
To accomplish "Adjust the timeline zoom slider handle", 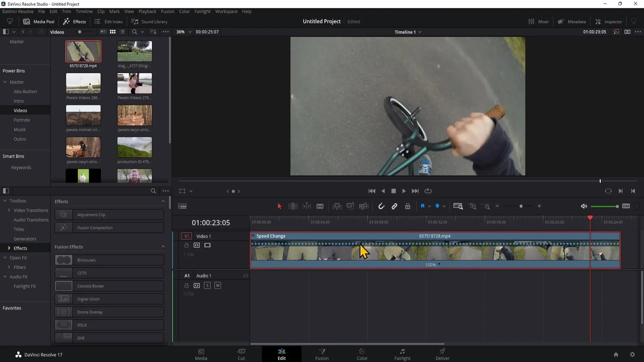I will click(521, 206).
